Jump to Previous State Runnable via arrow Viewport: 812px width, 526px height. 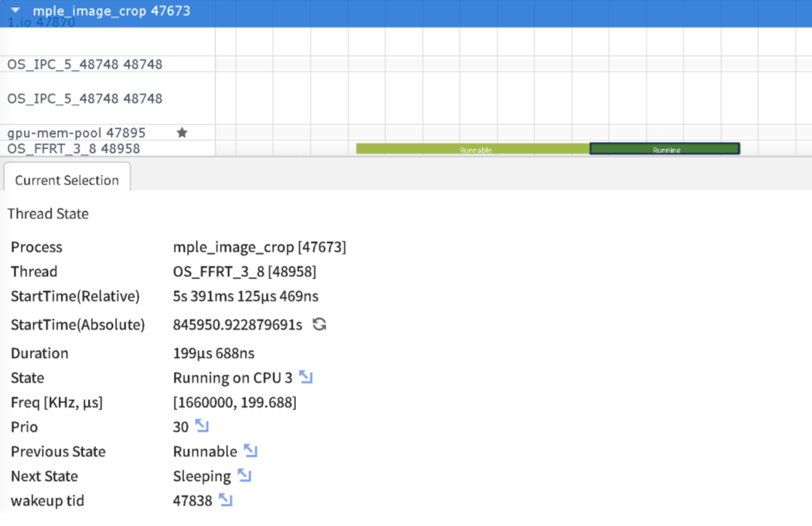[x=250, y=451]
